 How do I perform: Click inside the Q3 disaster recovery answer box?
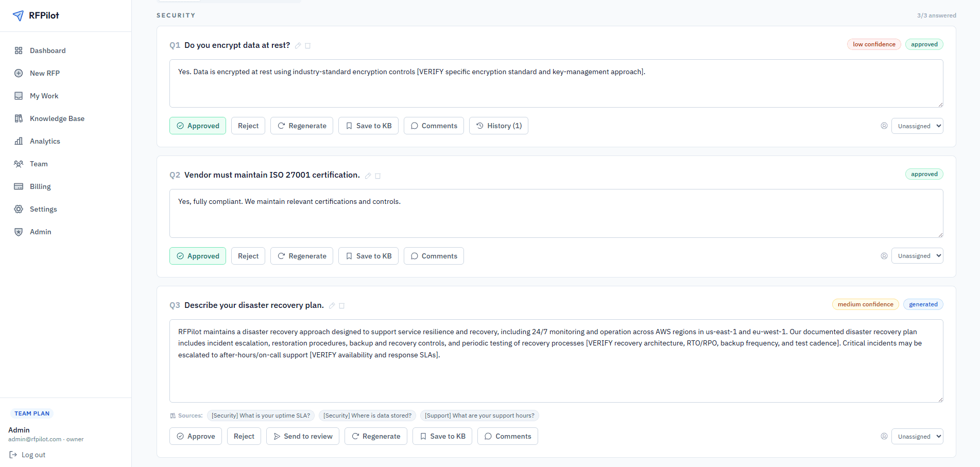coord(556,361)
